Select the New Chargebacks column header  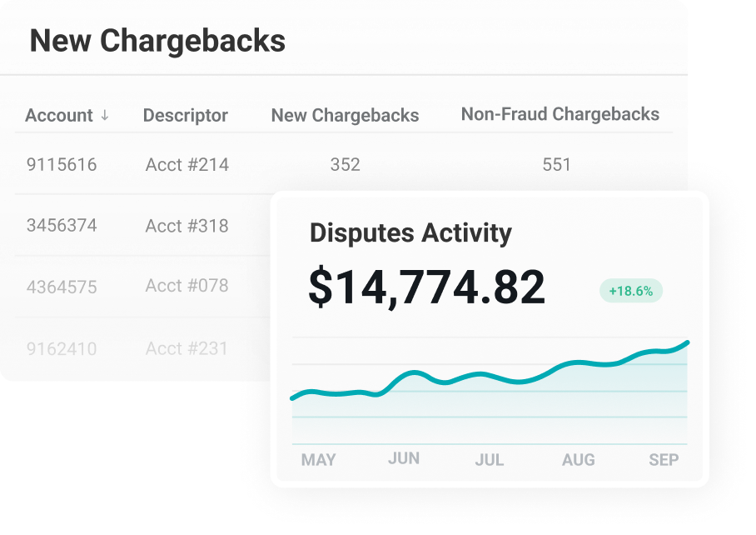tap(345, 116)
